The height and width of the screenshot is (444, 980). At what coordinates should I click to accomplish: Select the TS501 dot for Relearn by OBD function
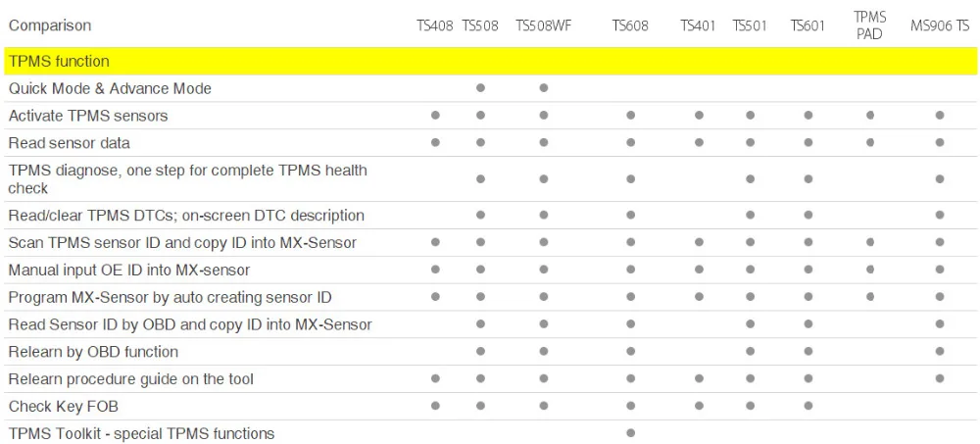coord(750,352)
